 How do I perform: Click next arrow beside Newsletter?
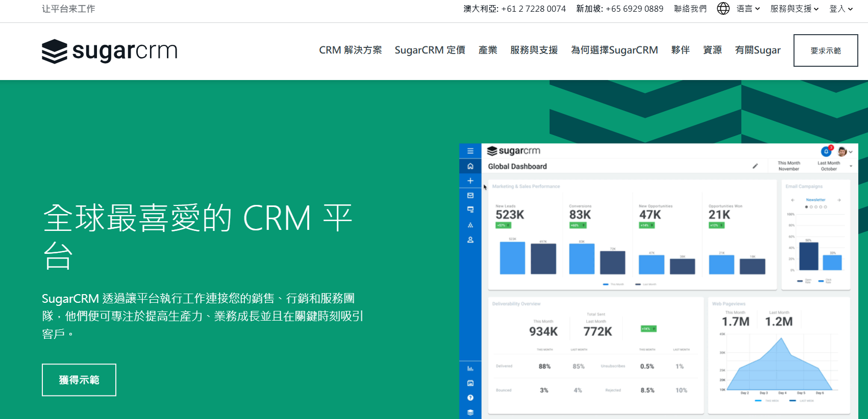[x=839, y=200]
